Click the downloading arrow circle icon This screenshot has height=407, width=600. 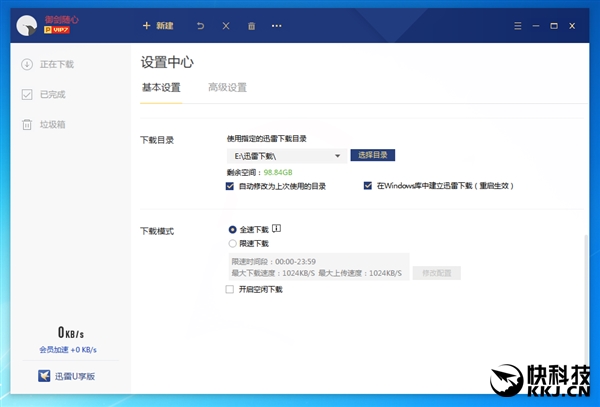pyautogui.click(x=27, y=64)
